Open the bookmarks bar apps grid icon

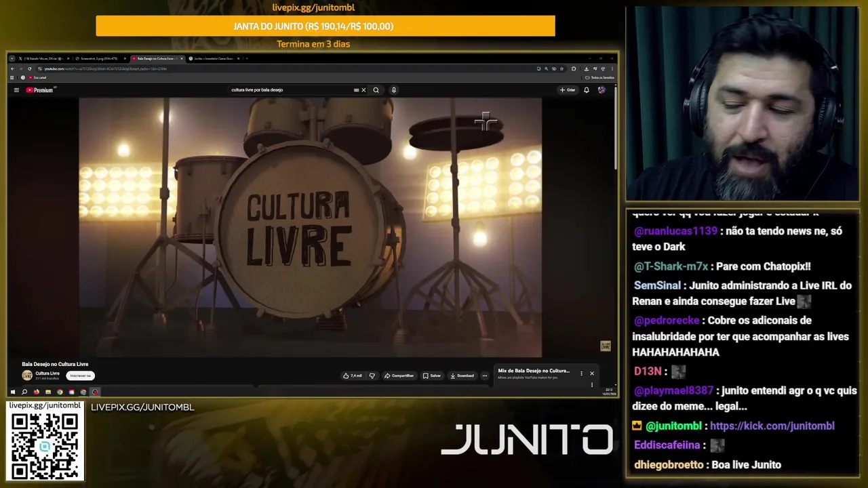click(x=12, y=77)
